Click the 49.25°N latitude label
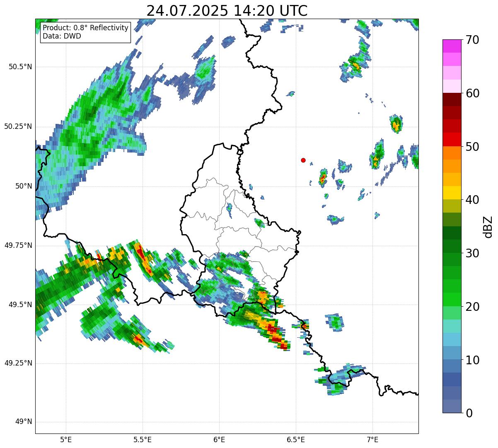 coord(18,363)
